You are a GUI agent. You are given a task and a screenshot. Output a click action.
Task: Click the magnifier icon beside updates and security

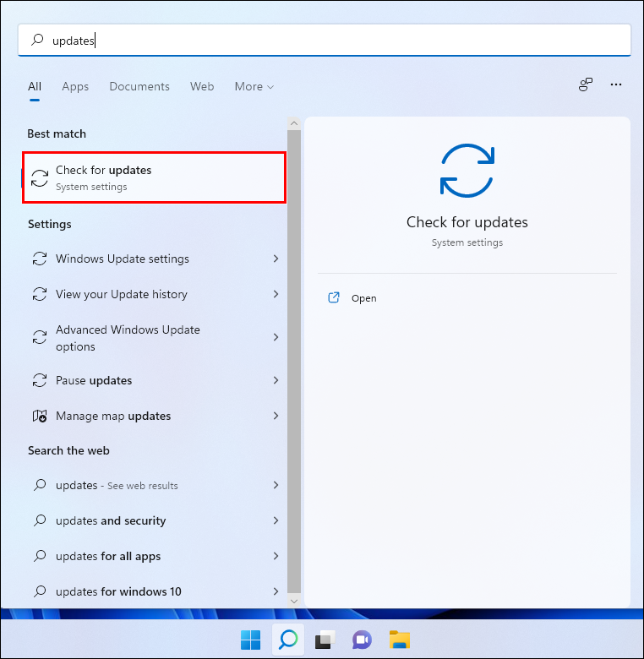(x=40, y=520)
